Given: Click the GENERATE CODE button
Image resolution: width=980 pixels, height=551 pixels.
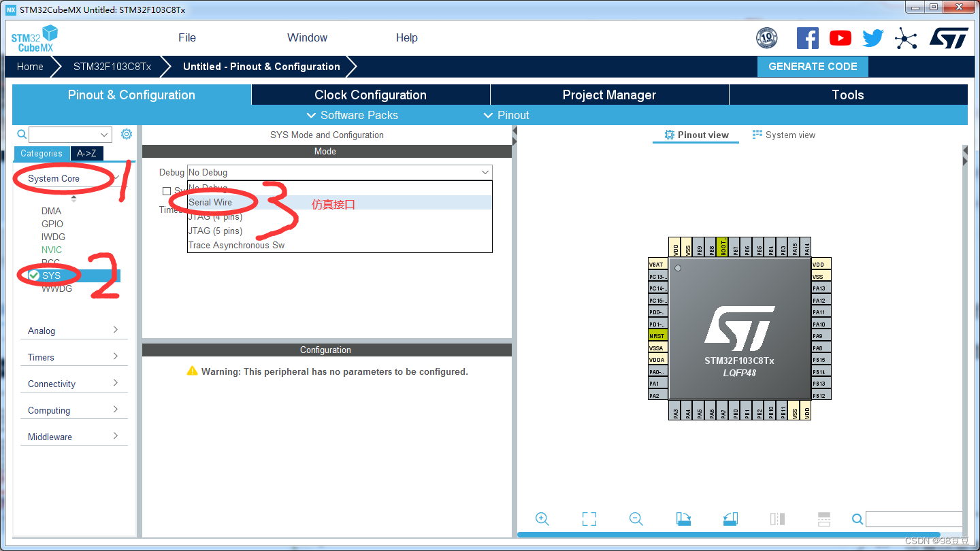Looking at the screenshot, I should [x=813, y=67].
